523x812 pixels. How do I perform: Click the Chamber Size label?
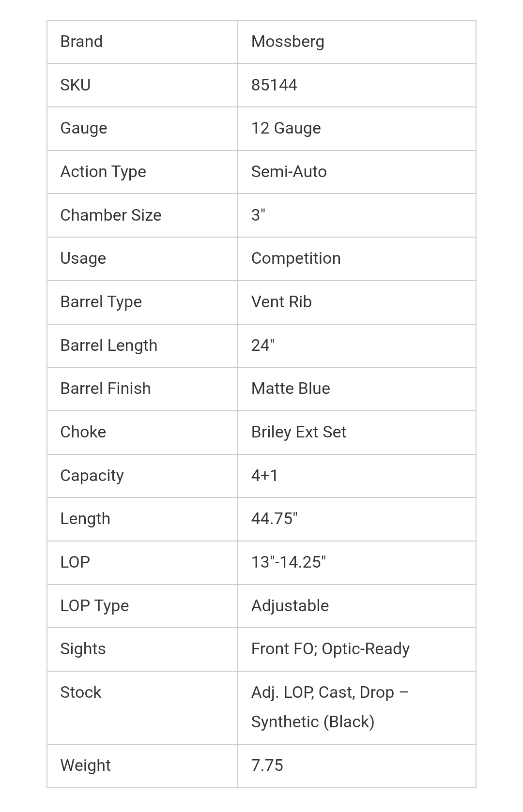pos(110,215)
